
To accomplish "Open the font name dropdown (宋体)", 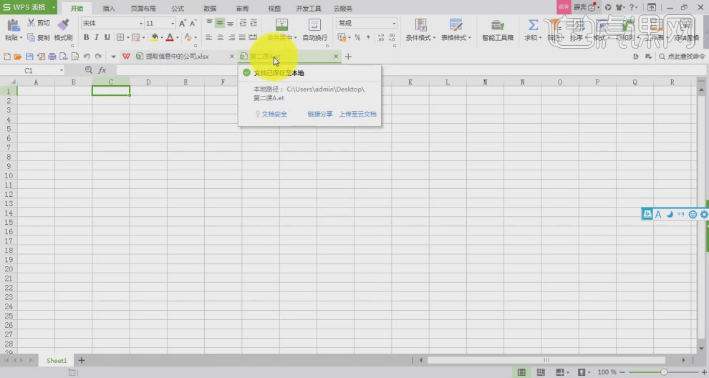I will click(141, 24).
